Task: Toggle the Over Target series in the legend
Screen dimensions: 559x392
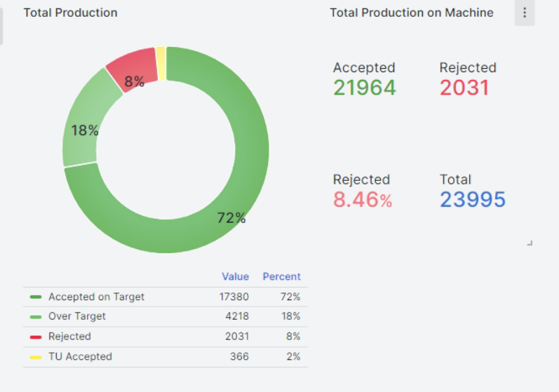Action: 76,316
